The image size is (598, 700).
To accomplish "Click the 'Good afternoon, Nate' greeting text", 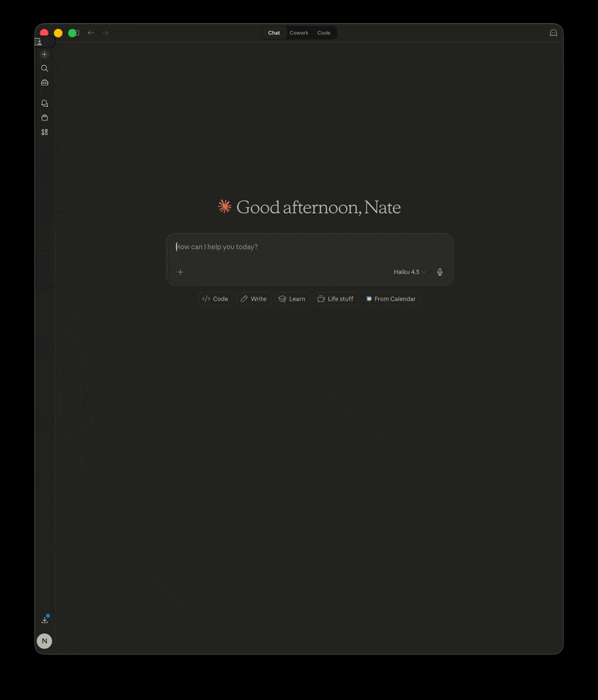I will point(318,207).
